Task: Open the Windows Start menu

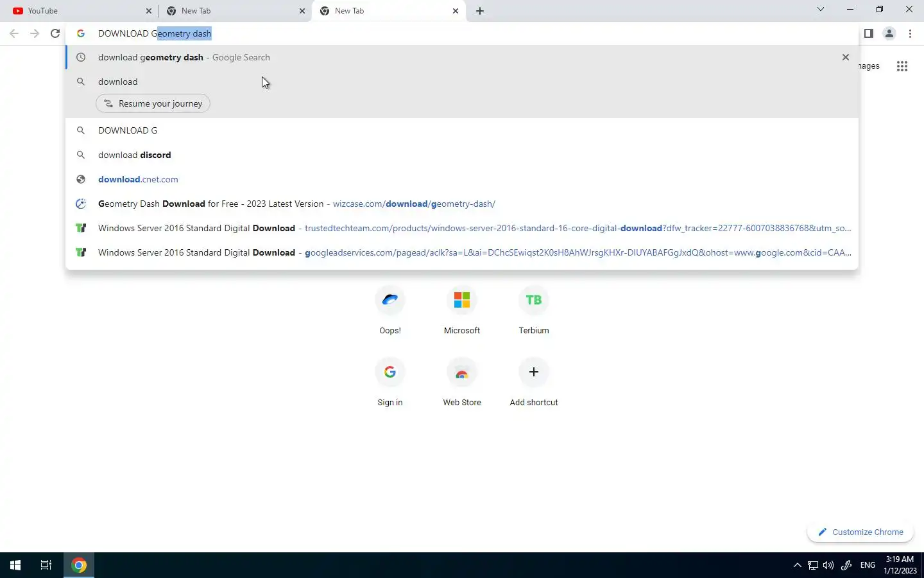Action: tap(15, 565)
